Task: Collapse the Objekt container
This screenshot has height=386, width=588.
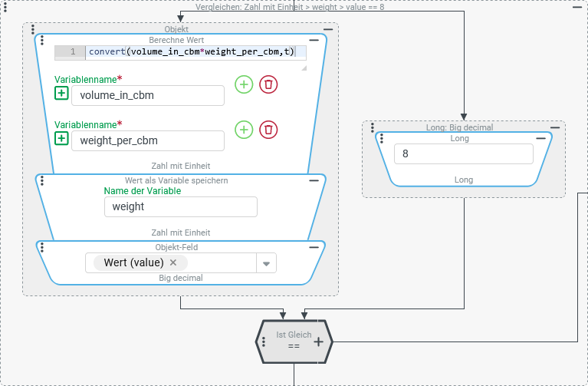Action: pos(328,28)
